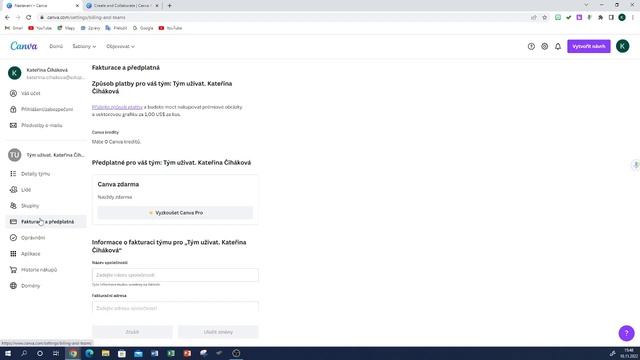Open the settings gear icon in Canva header
This screenshot has width=640, height=360.
(x=544, y=47)
